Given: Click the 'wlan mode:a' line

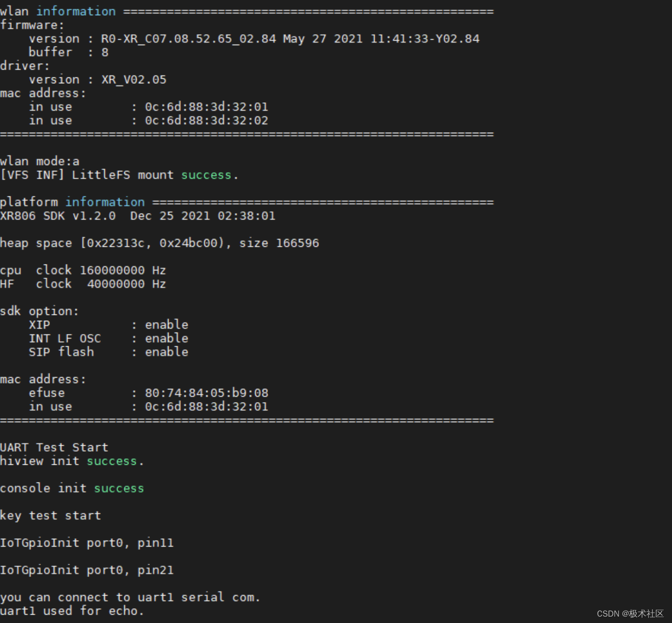Looking at the screenshot, I should click(40, 161).
